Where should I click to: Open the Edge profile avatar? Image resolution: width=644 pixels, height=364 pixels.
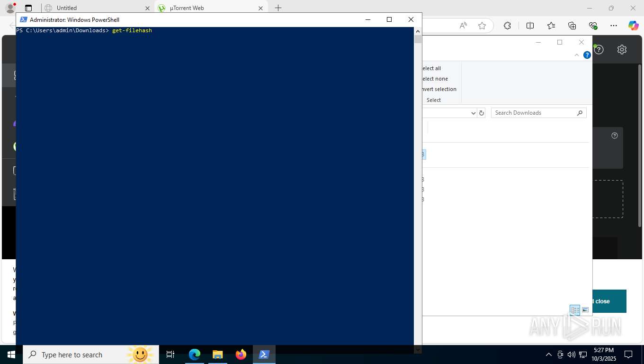click(10, 8)
